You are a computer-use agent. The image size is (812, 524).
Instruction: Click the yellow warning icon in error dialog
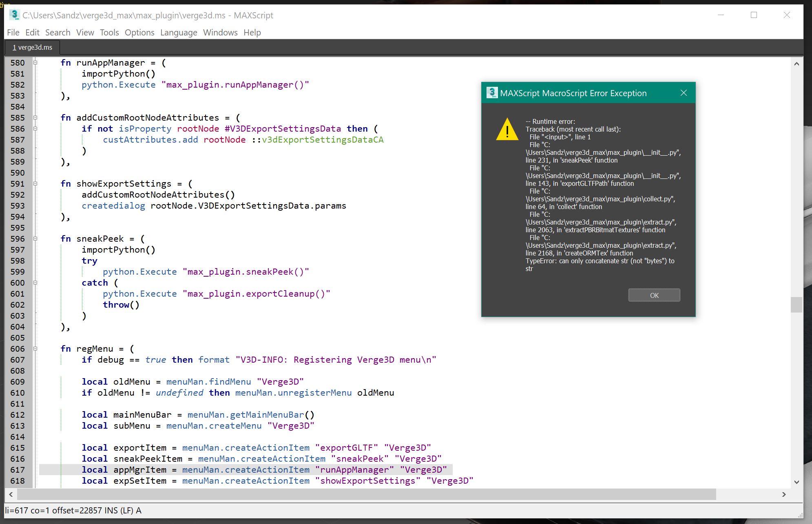pyautogui.click(x=507, y=129)
